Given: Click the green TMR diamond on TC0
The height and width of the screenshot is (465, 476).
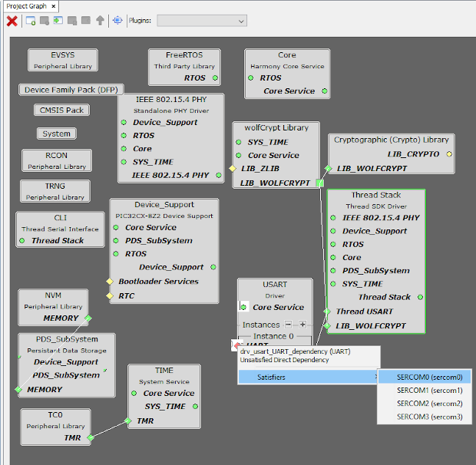Looking at the screenshot, I should 90,438.
